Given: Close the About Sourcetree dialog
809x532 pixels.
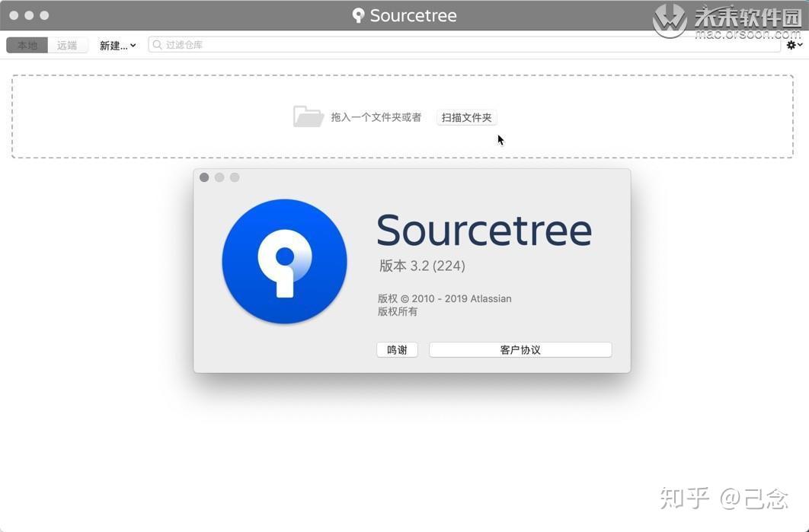Looking at the screenshot, I should coord(204,177).
